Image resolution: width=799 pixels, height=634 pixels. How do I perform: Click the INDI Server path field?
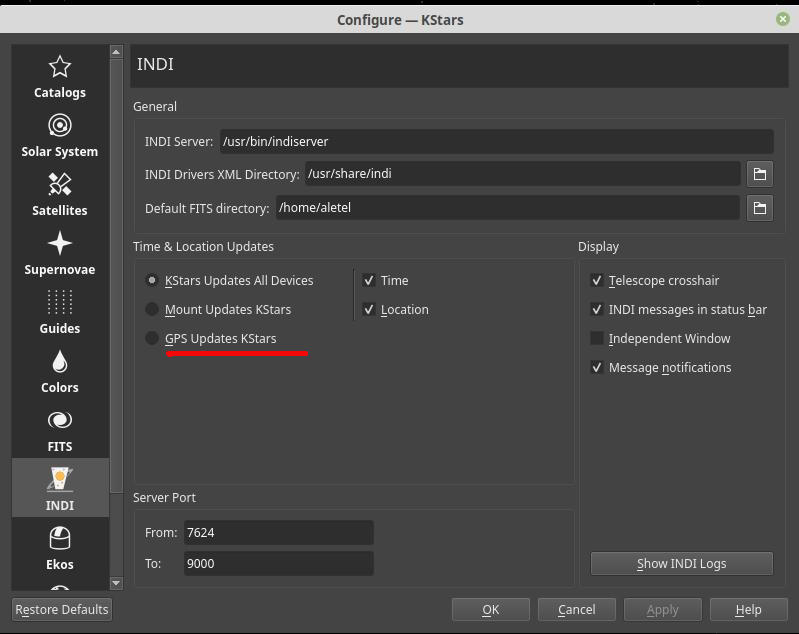497,141
